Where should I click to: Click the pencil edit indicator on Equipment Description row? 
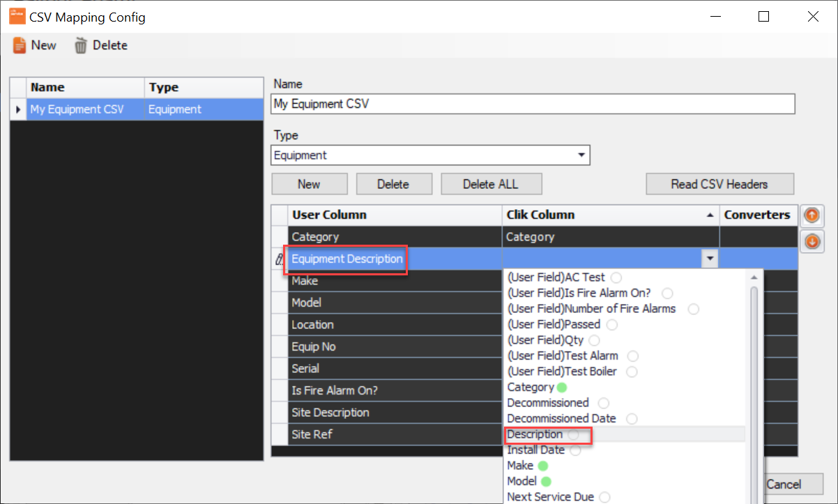[280, 259]
